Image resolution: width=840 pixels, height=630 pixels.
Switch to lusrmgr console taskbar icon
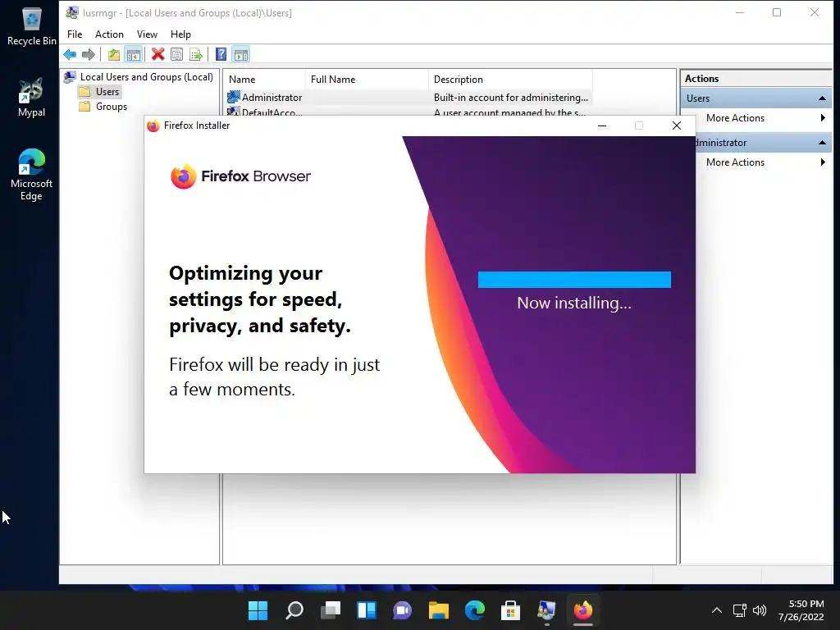coord(546,610)
